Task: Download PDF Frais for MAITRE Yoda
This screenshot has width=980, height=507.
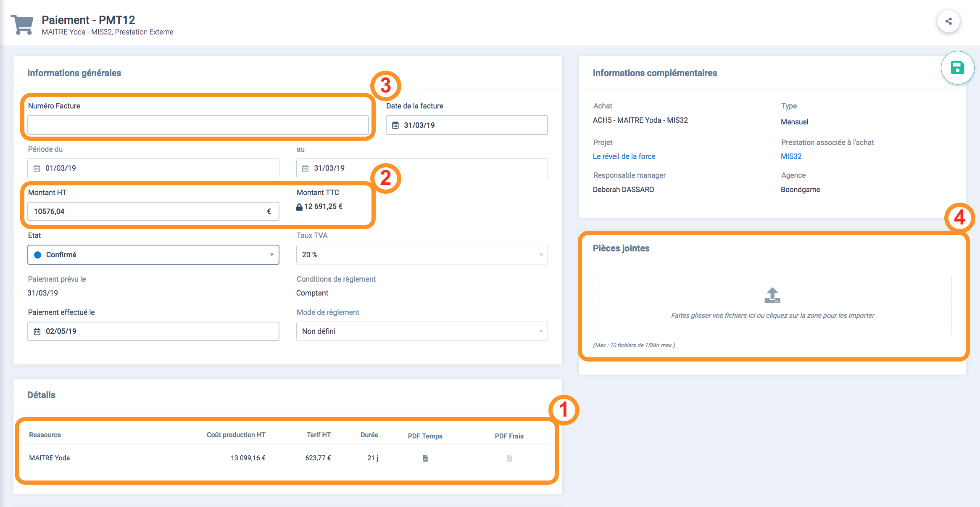Action: pos(509,458)
